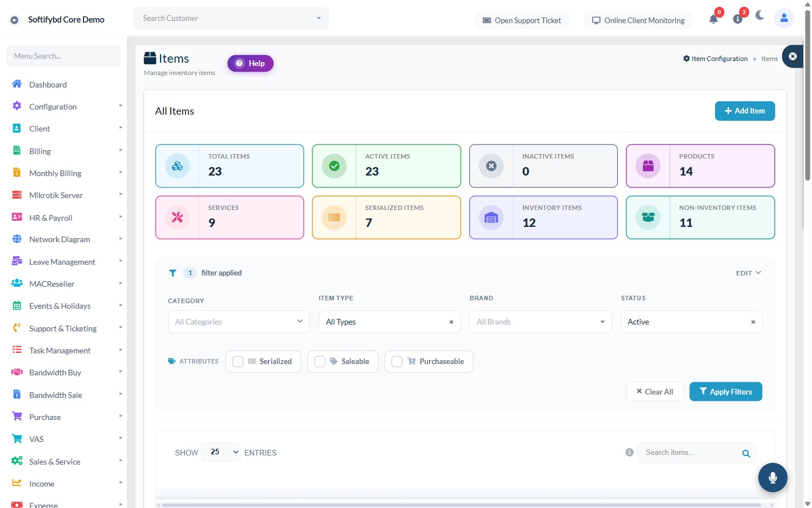
Task: Click the Configuration gear icon in sidebar
Action: point(17,106)
